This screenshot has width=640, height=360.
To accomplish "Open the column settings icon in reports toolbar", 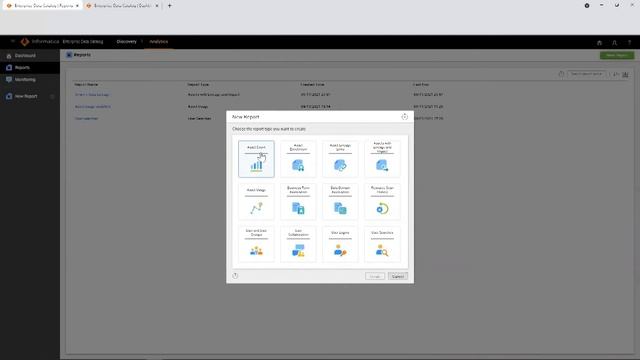I will pyautogui.click(x=625, y=74).
